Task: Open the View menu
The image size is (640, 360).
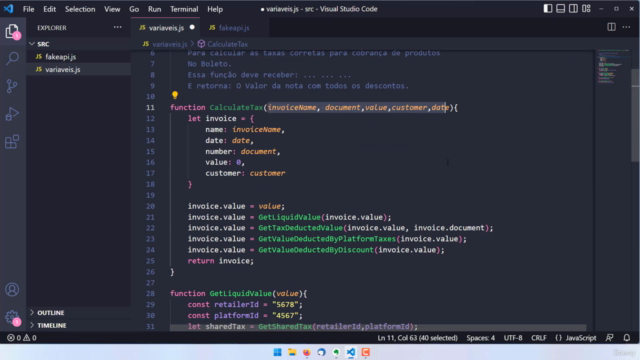Action: click(112, 9)
